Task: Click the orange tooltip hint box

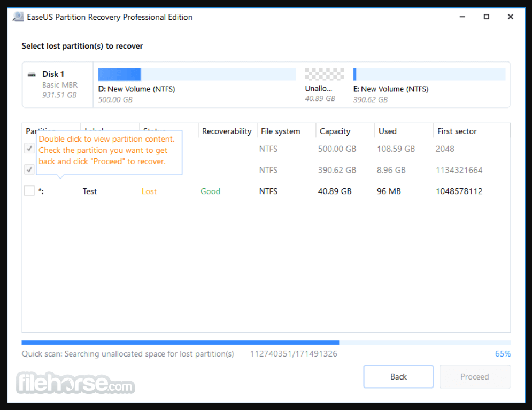Action: [109, 152]
